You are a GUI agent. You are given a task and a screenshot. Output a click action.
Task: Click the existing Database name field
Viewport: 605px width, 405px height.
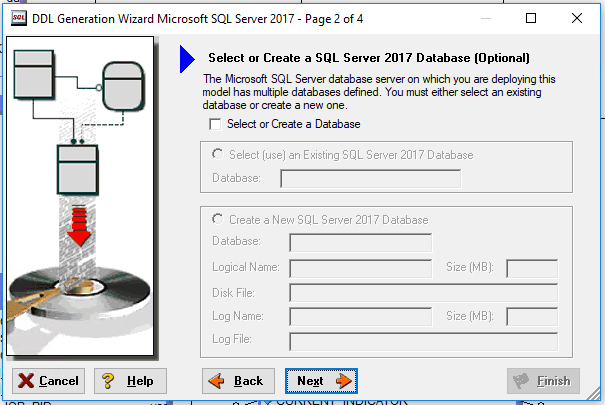click(370, 179)
